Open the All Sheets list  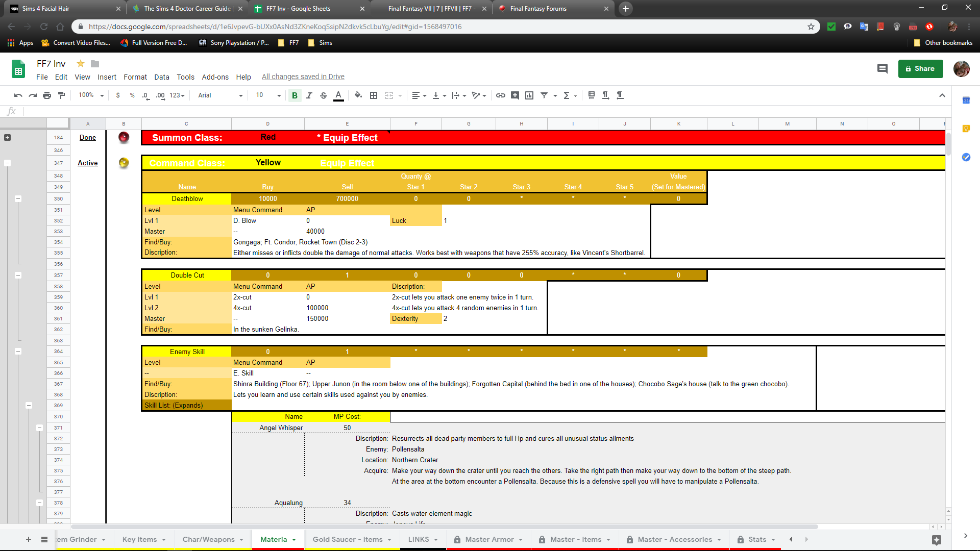click(x=44, y=540)
